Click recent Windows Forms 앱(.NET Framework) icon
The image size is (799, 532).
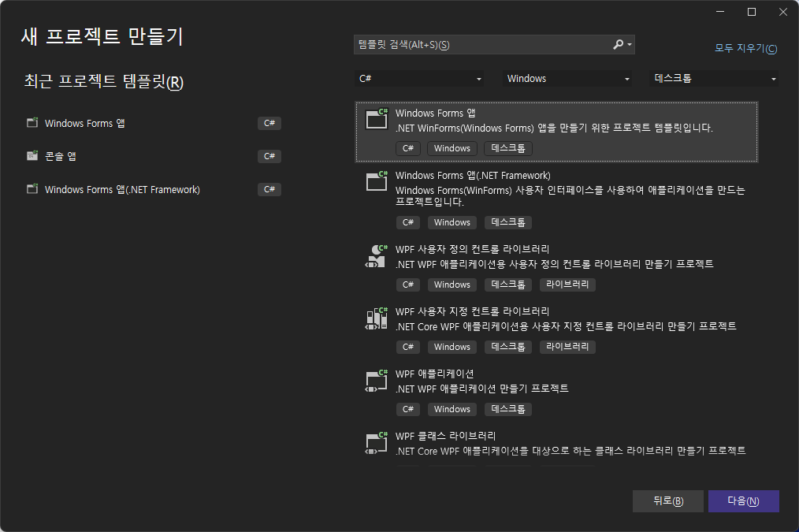pyautogui.click(x=32, y=189)
